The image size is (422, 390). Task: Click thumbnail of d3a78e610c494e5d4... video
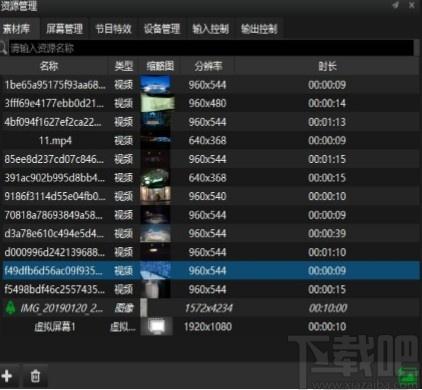point(156,233)
